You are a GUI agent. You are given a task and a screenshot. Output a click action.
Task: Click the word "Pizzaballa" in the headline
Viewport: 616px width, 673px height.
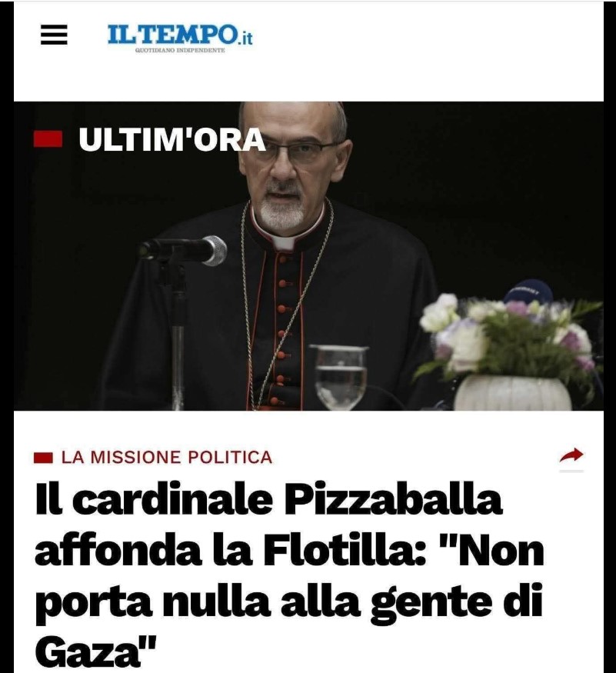pyautogui.click(x=394, y=500)
